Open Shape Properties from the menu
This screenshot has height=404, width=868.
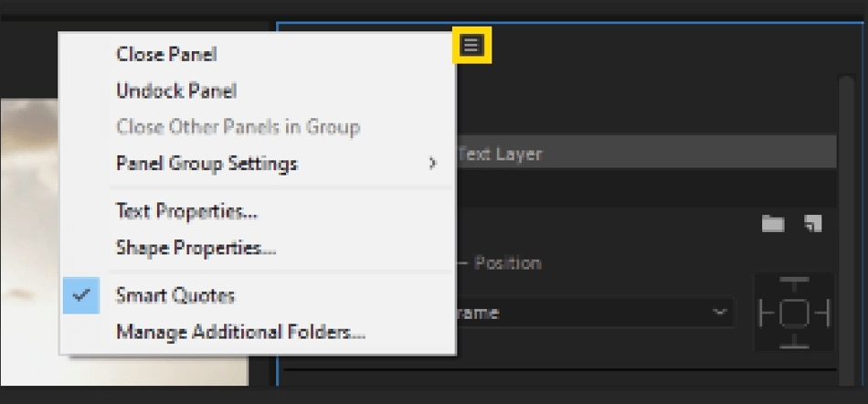[196, 248]
